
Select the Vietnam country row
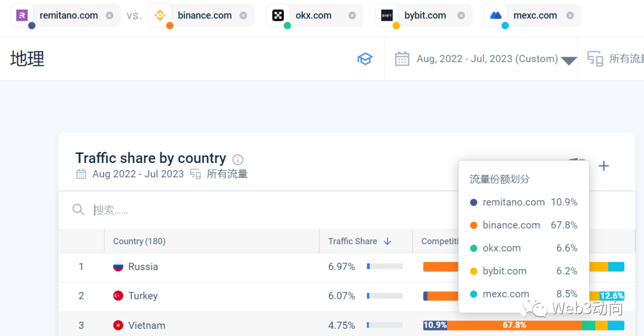pyautogui.click(x=346, y=324)
